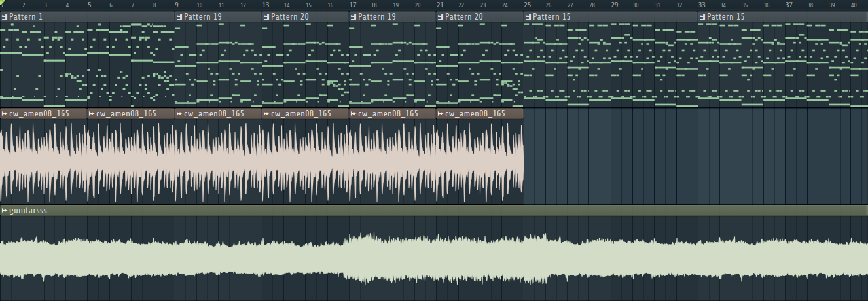Select the guiiitarsss clip title
Image resolution: width=868 pixels, height=301 pixels.
tap(28, 211)
